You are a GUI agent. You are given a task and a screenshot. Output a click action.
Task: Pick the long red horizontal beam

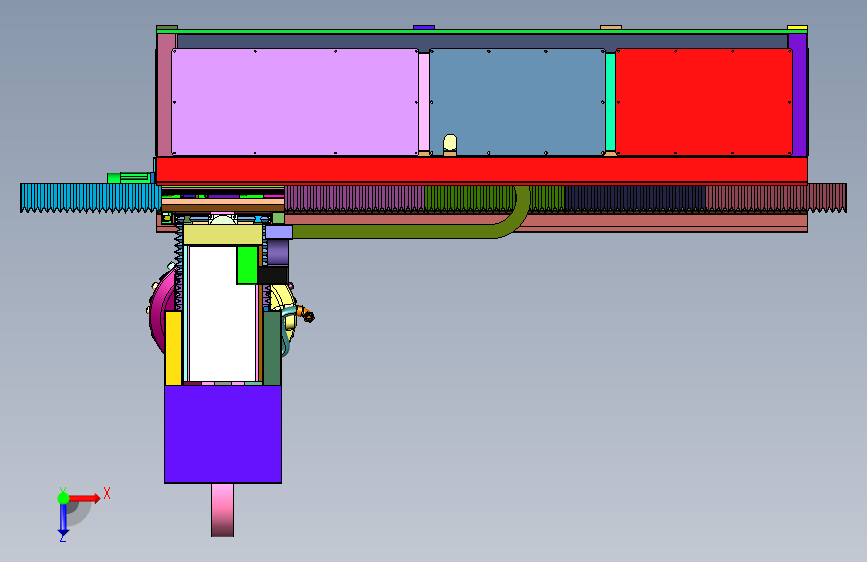[x=482, y=170]
